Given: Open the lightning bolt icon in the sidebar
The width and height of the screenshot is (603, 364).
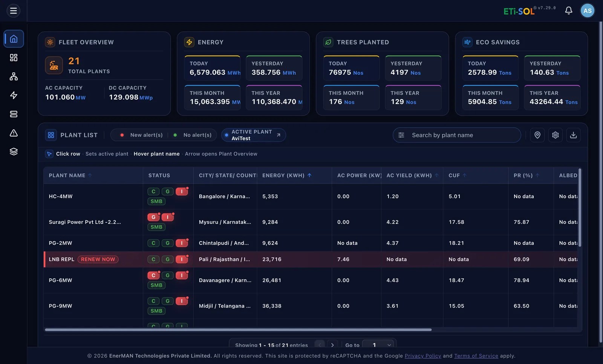Looking at the screenshot, I should [x=14, y=95].
